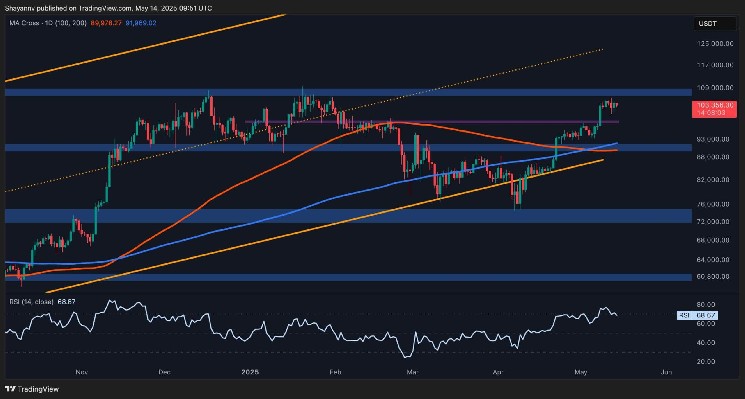Click the May label on time axis

point(582,372)
